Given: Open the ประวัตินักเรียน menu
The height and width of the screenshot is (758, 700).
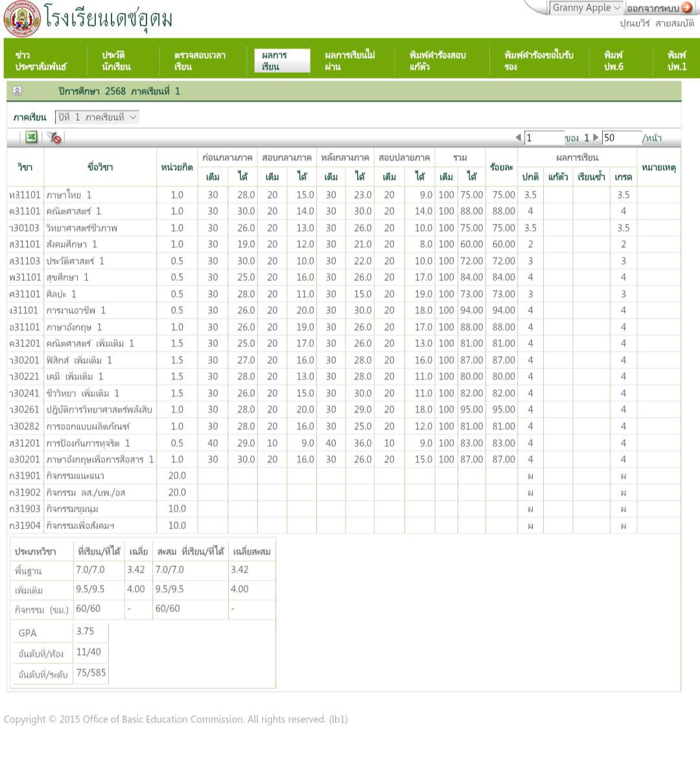Looking at the screenshot, I should tap(116, 61).
